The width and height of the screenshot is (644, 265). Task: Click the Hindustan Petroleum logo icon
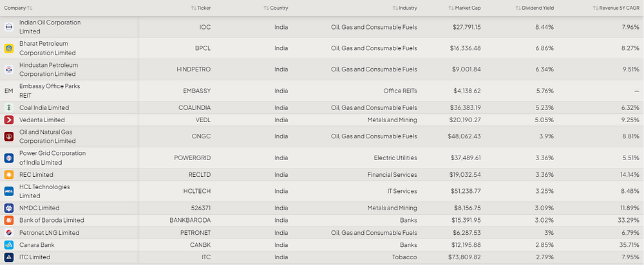8,69
